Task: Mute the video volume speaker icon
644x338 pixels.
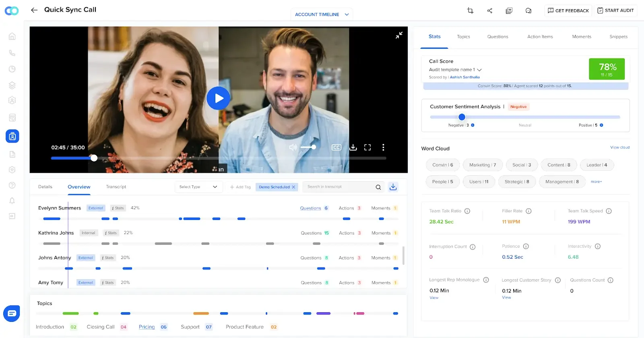Action: (x=293, y=147)
